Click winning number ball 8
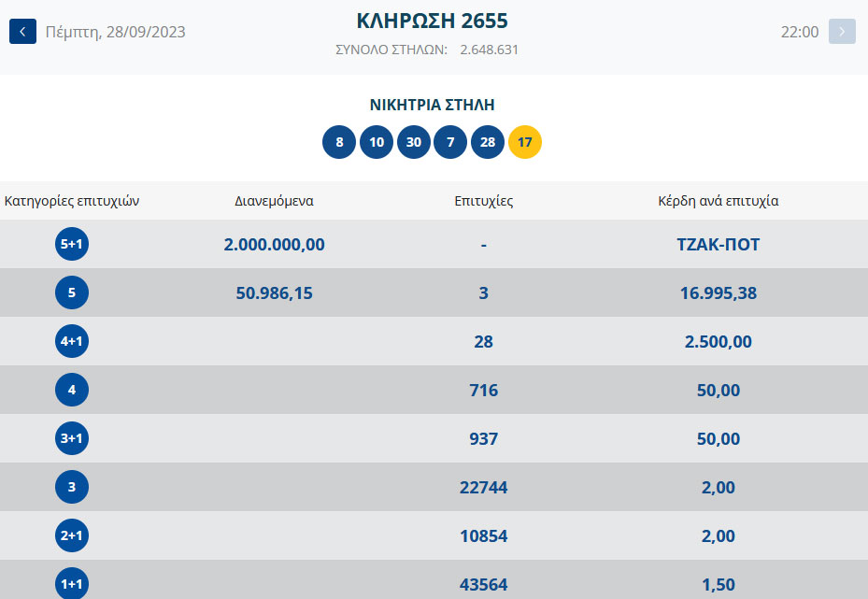Image resolution: width=868 pixels, height=599 pixels. [x=339, y=143]
